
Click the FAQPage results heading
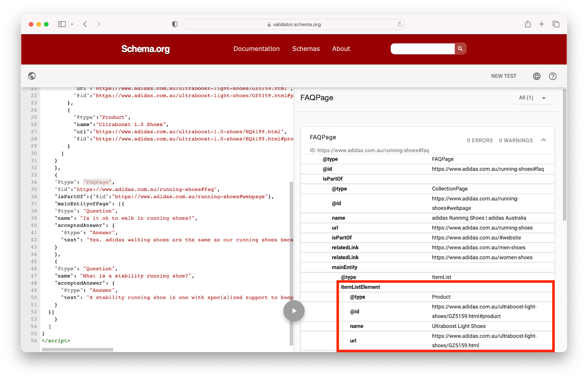(317, 98)
